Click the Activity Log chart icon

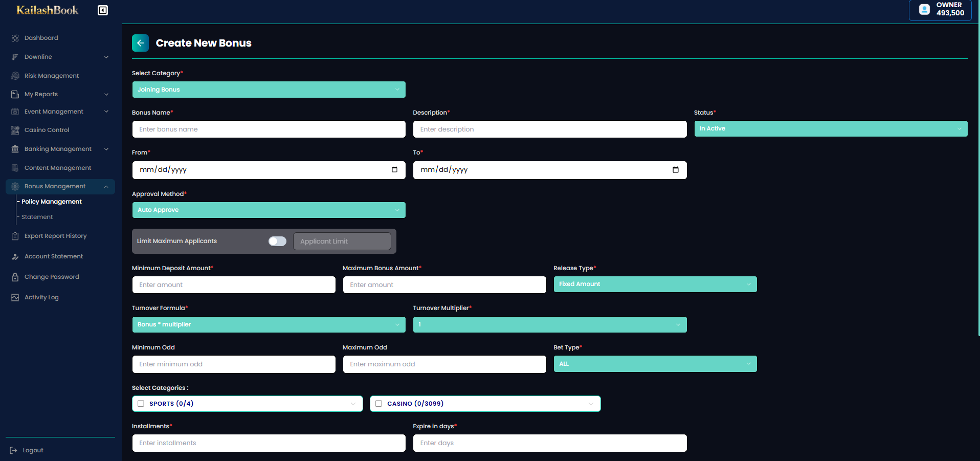pos(15,297)
